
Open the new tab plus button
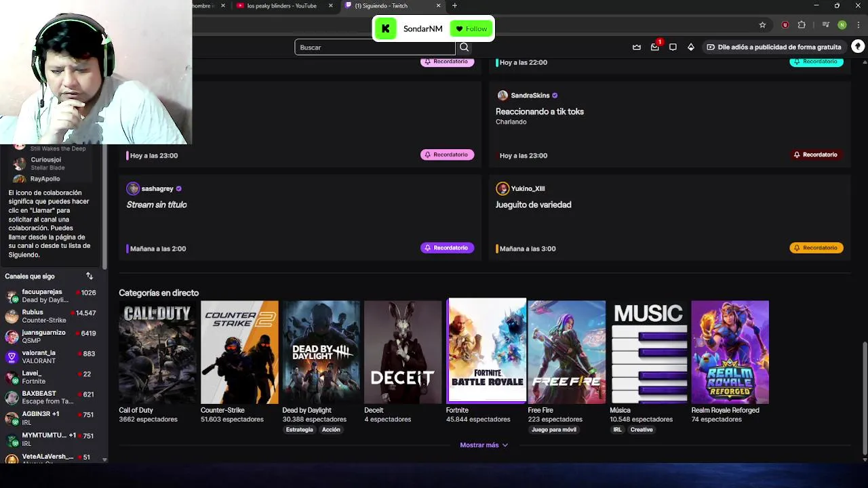tap(454, 5)
